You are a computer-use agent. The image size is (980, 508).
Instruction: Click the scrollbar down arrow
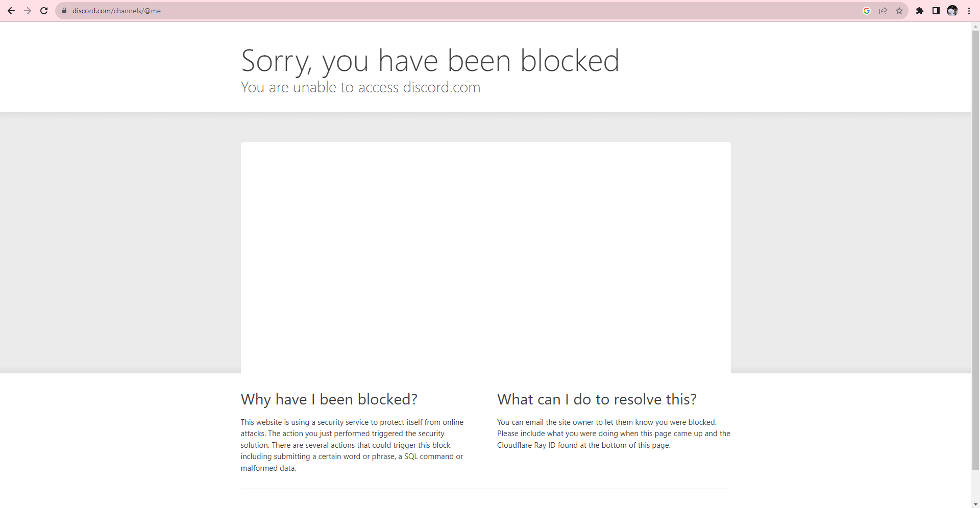975,504
